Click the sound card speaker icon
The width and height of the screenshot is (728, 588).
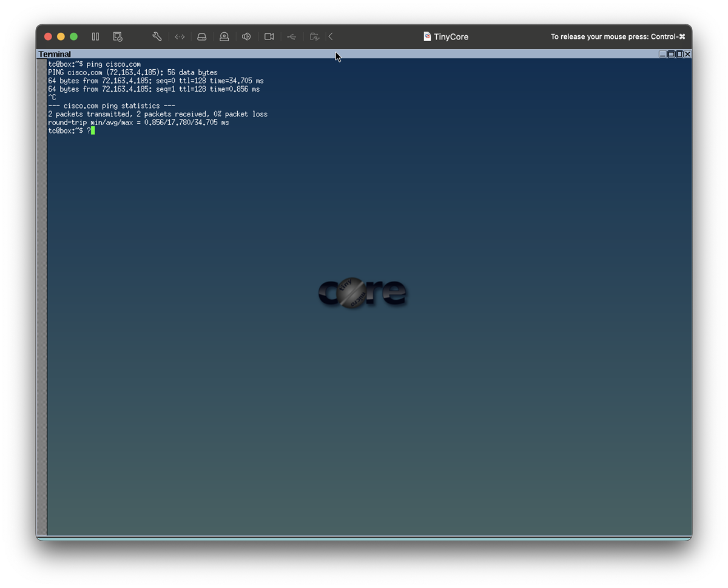[x=246, y=36]
